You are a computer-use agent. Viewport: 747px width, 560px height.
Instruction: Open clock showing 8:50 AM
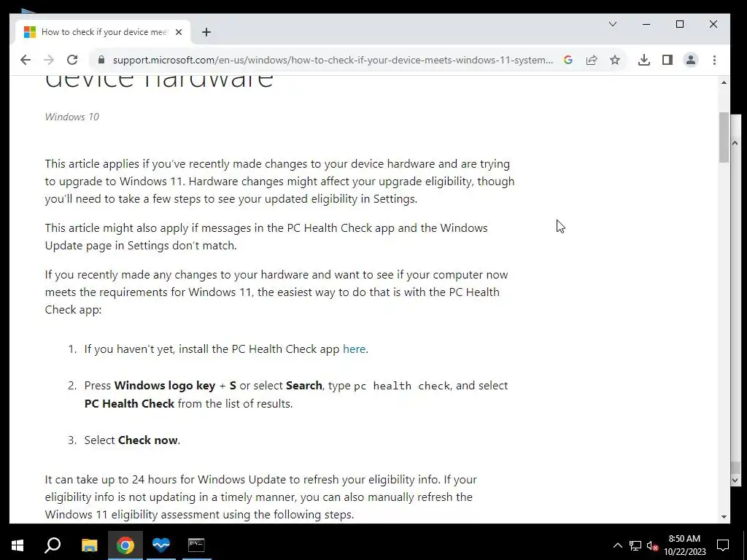(x=684, y=545)
